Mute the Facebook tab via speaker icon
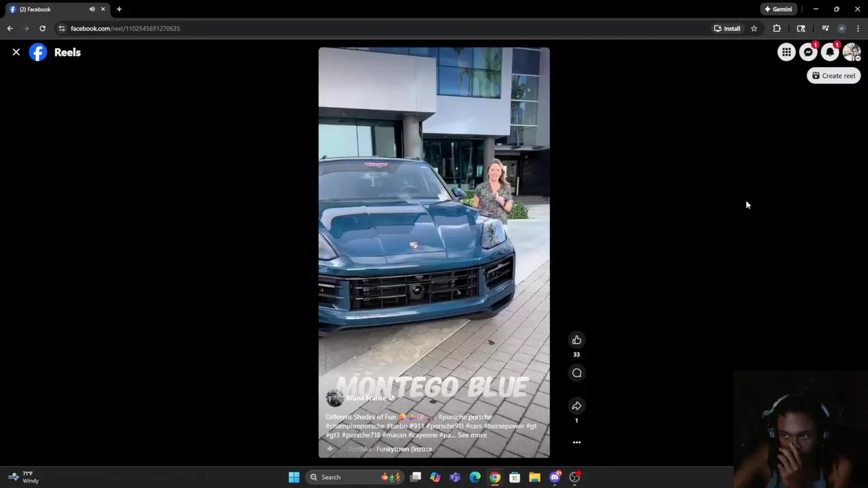Screen dimensions: 868x488 pyautogui.click(x=92, y=9)
